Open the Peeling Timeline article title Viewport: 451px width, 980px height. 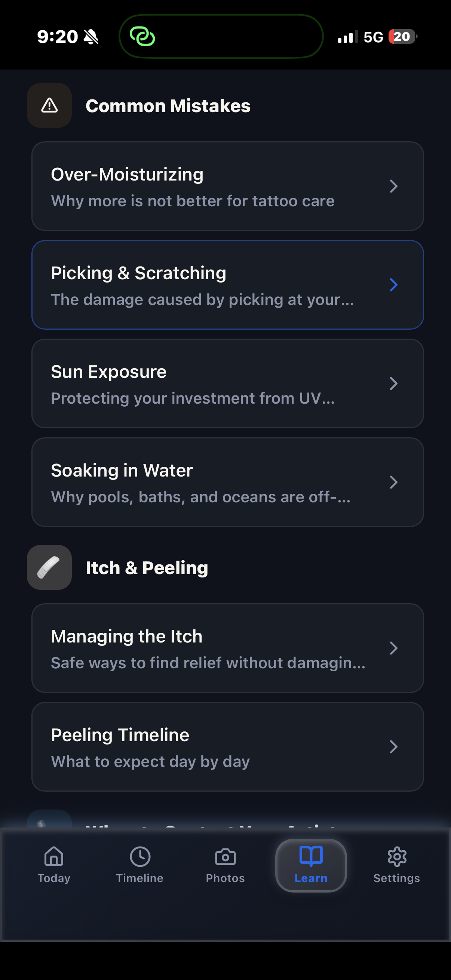120,735
